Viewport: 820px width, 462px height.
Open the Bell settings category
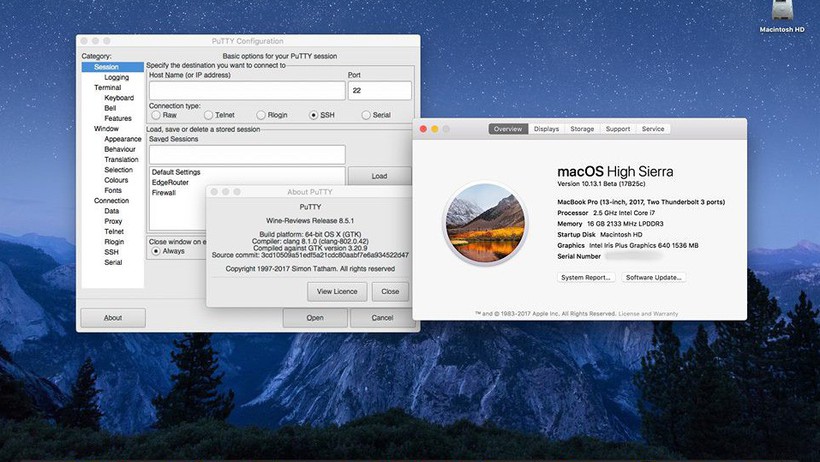click(110, 108)
